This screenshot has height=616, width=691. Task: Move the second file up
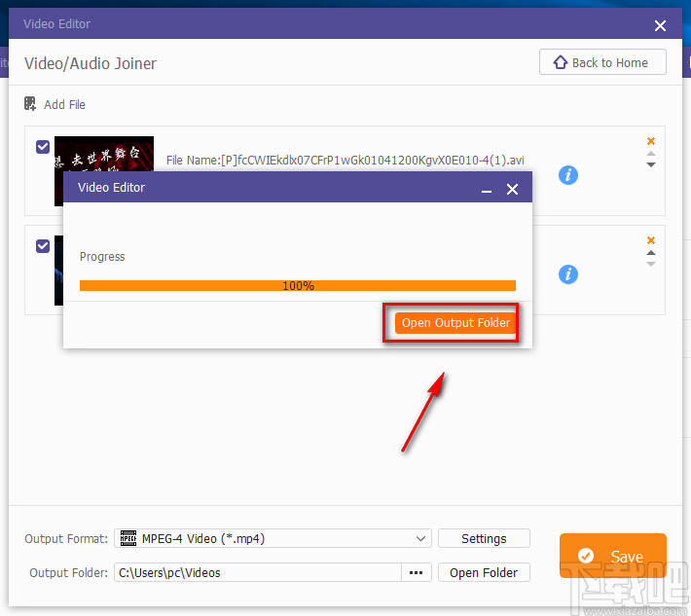click(650, 253)
